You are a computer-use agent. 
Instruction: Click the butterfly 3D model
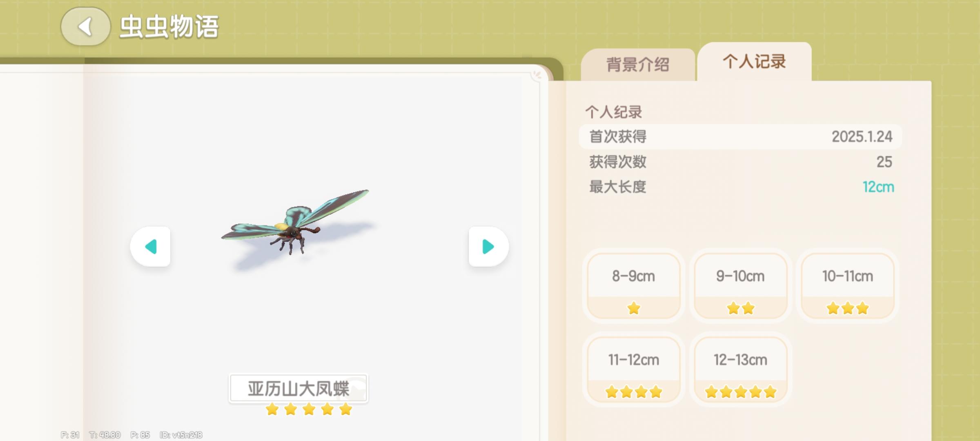[295, 223]
